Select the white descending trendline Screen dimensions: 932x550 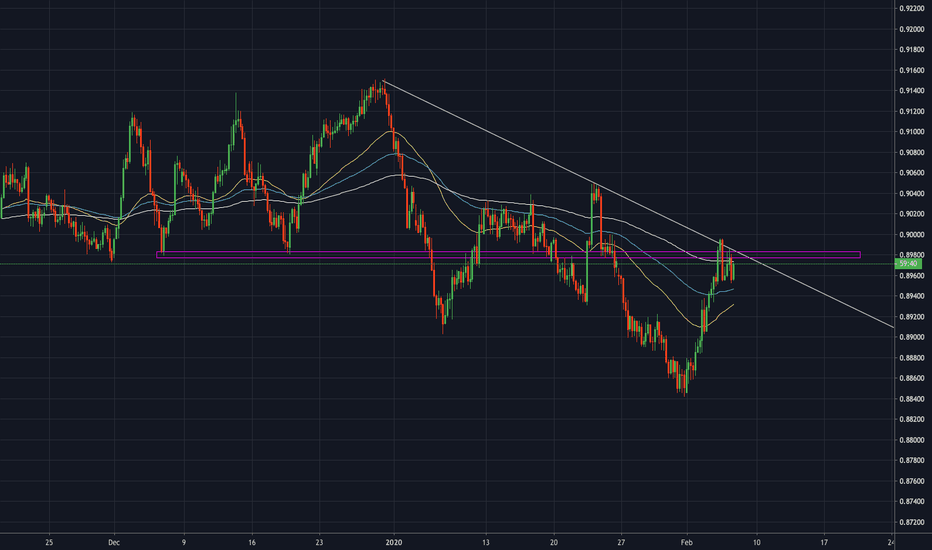click(640, 204)
